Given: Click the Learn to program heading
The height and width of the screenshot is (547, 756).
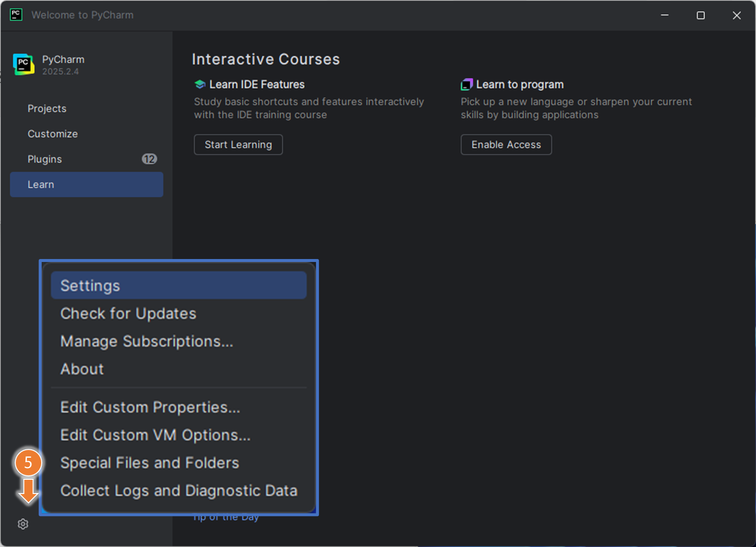Looking at the screenshot, I should [x=520, y=84].
